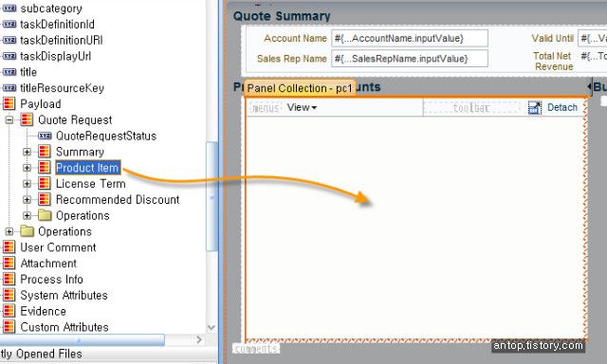
Task: Select the taskDisplayUrl tree row
Action: (55, 56)
